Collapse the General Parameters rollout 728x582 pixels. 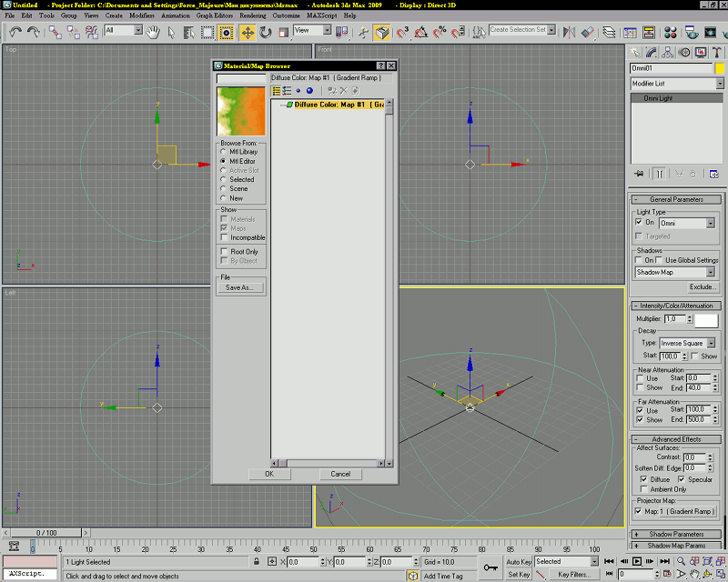point(676,199)
